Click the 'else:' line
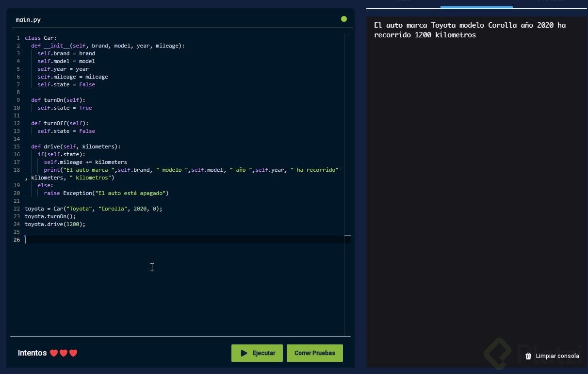Image resolution: width=588 pixels, height=374 pixels. [x=46, y=185]
